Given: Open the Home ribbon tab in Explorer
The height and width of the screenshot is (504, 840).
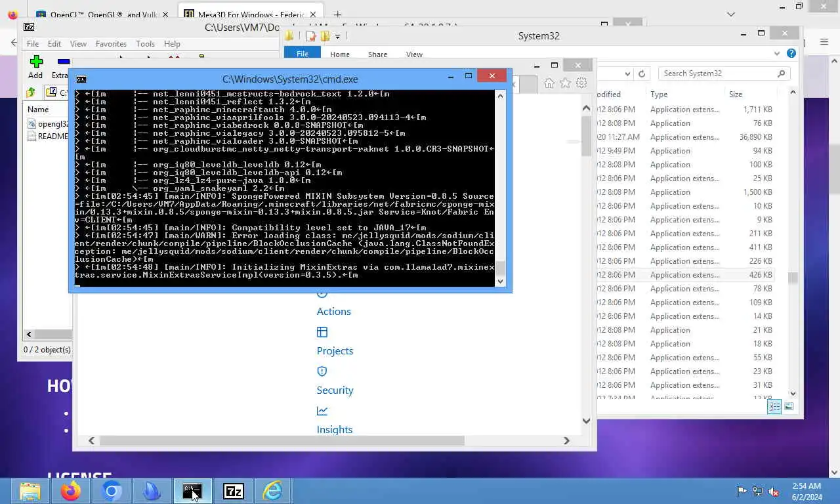Looking at the screenshot, I should coord(340,54).
